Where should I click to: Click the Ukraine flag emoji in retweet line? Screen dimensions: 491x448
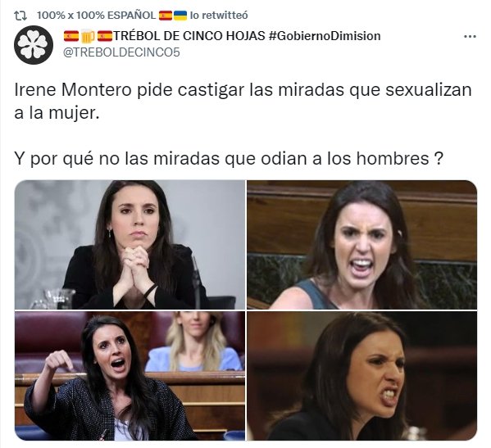180,16
